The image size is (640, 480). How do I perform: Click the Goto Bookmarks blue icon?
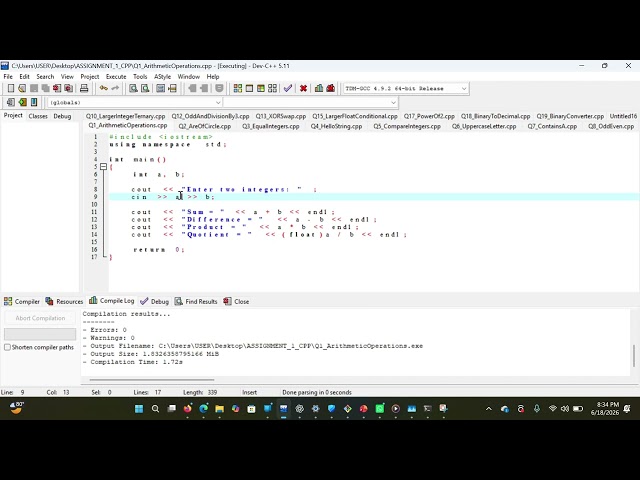(x=34, y=102)
